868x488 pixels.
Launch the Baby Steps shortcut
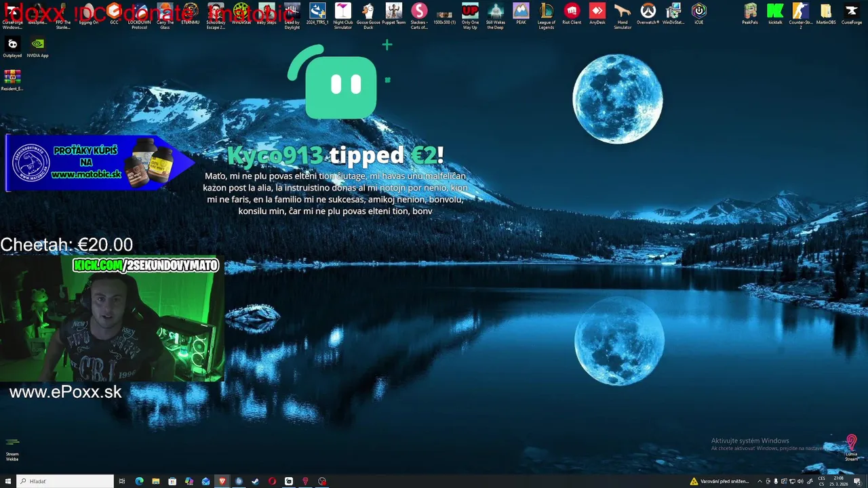tap(267, 14)
